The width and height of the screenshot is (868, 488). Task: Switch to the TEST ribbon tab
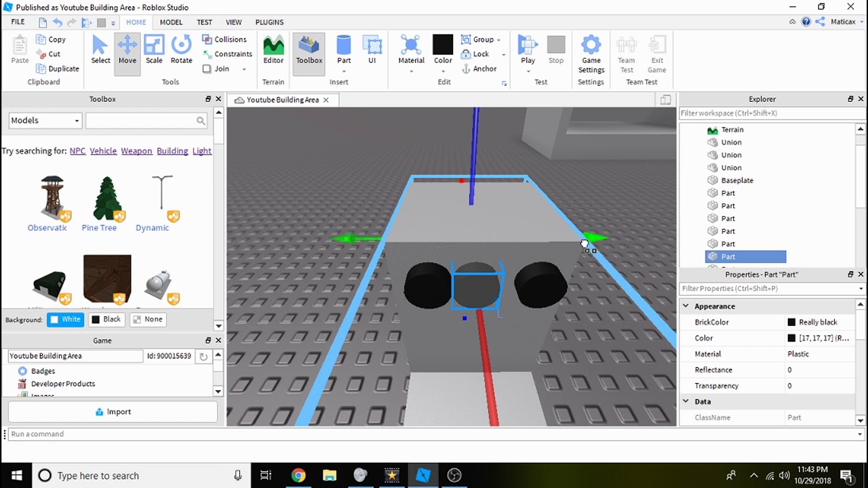pos(204,22)
